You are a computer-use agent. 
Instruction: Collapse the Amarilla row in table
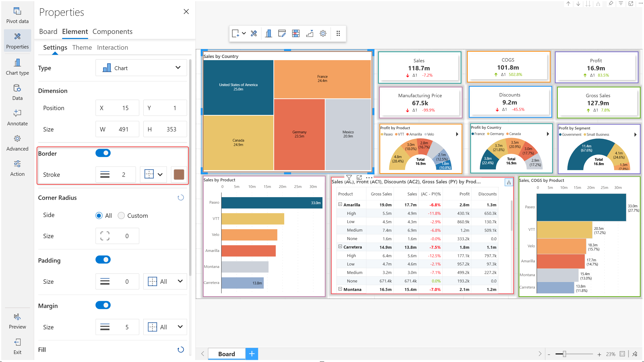click(340, 204)
